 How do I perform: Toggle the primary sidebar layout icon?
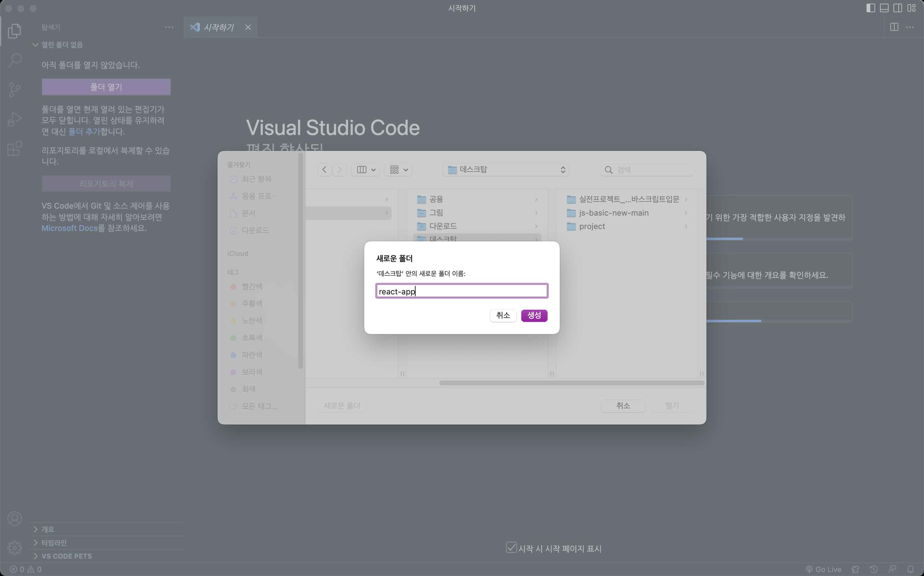click(x=870, y=8)
